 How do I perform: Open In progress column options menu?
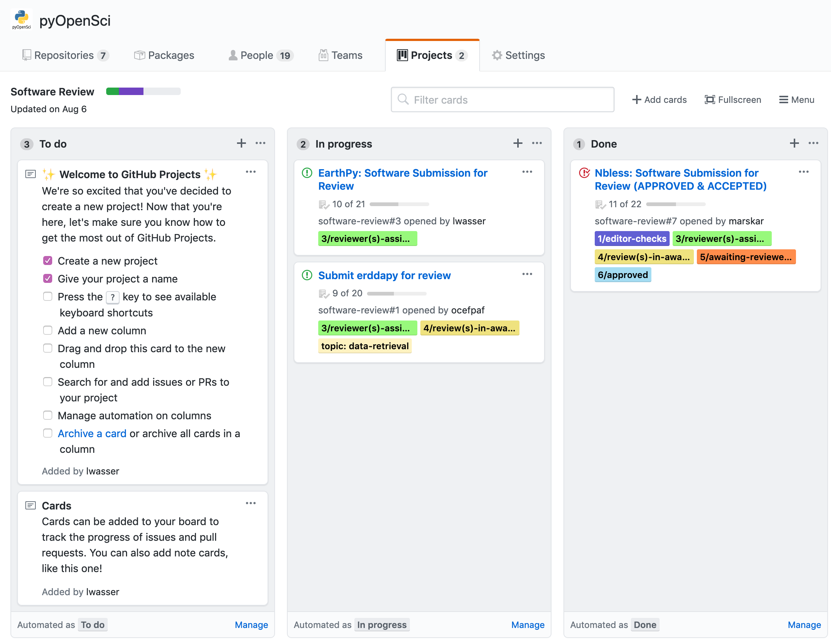tap(537, 143)
